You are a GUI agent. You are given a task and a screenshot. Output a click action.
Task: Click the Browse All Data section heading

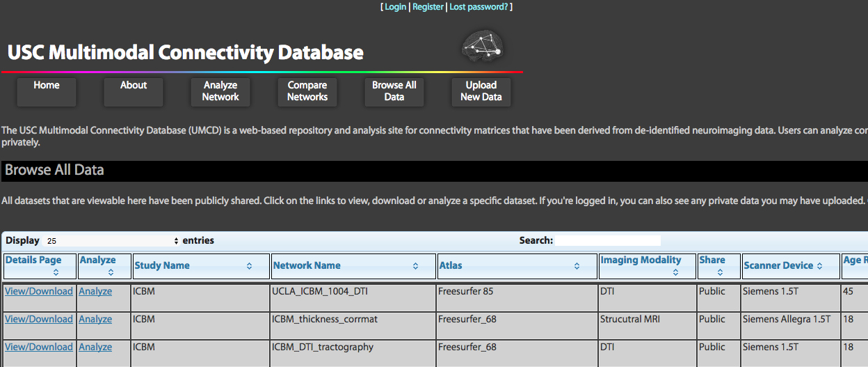click(x=55, y=170)
